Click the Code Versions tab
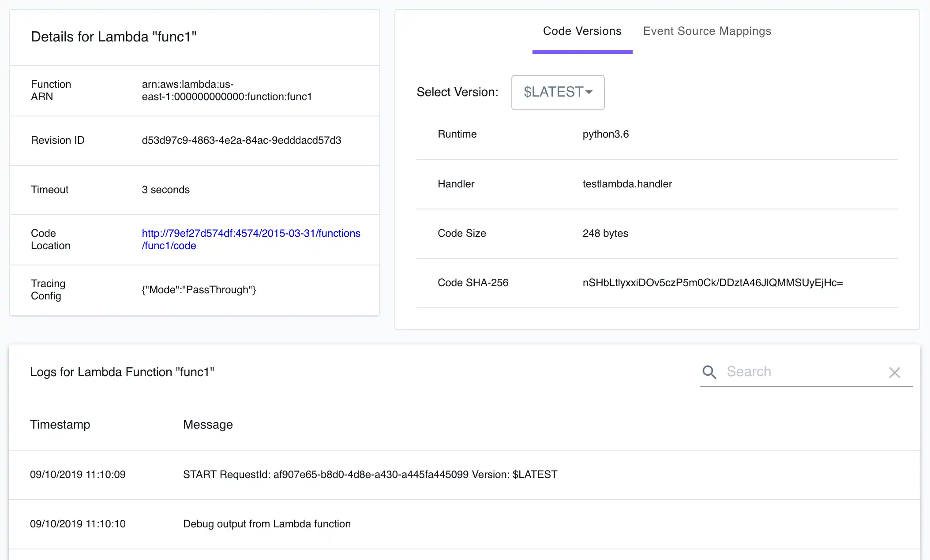This screenshot has height=560, width=930. (582, 30)
